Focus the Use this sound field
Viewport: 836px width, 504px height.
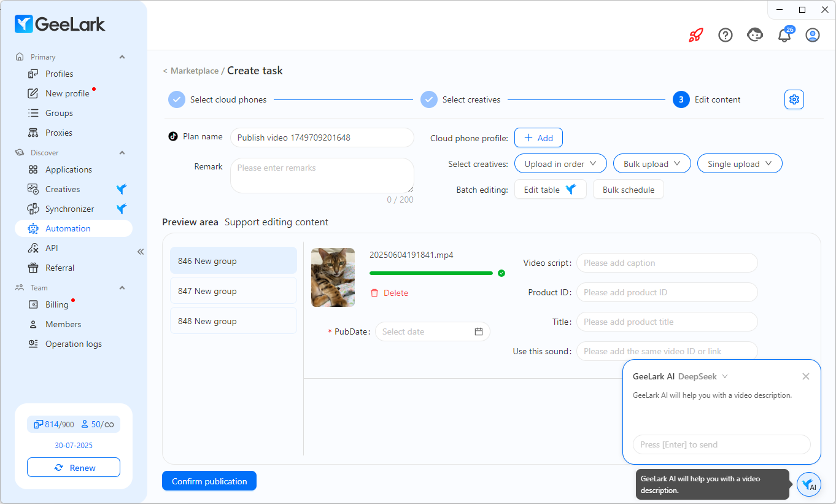667,351
